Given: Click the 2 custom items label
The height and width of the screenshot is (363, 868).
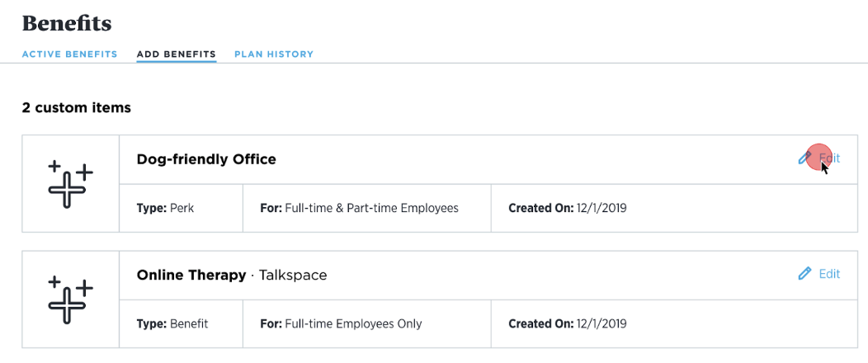Looking at the screenshot, I should point(77,107).
